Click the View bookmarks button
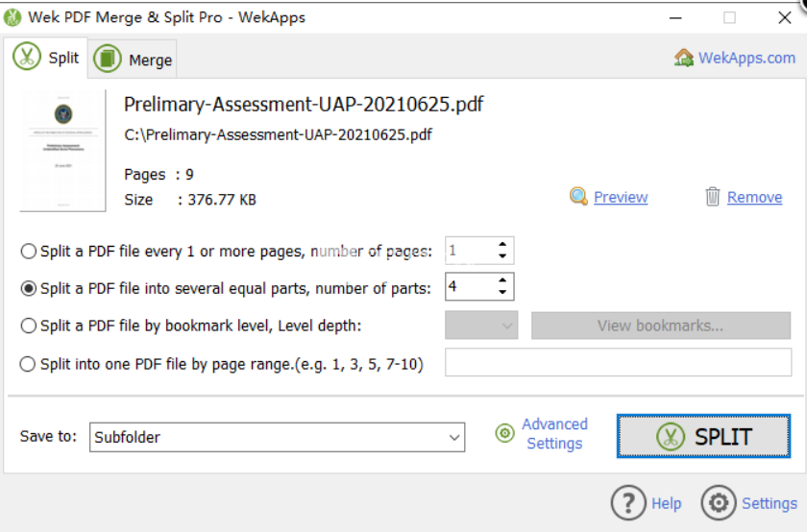The width and height of the screenshot is (807, 532). point(661,326)
